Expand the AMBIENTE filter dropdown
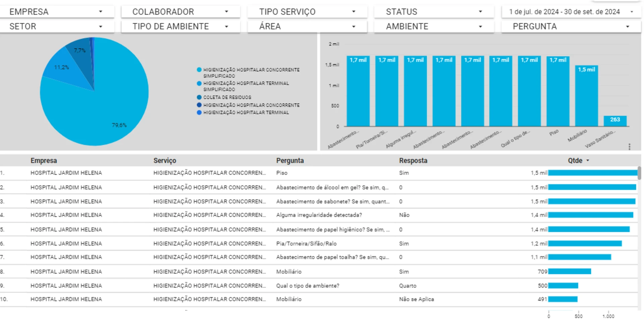The width and height of the screenshot is (644, 323). [434, 26]
